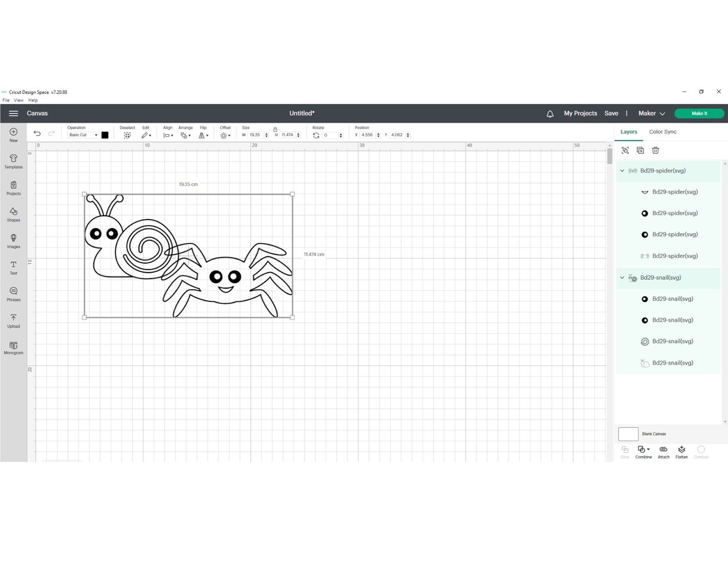The width and height of the screenshot is (728, 585).
Task: Switch to the Color Sync tab
Action: [x=662, y=132]
